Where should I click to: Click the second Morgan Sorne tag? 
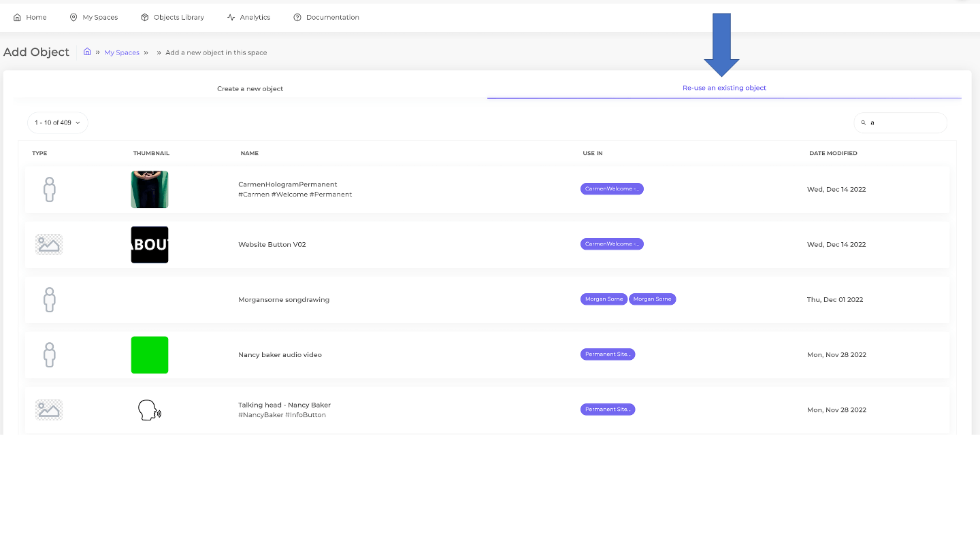click(x=652, y=299)
